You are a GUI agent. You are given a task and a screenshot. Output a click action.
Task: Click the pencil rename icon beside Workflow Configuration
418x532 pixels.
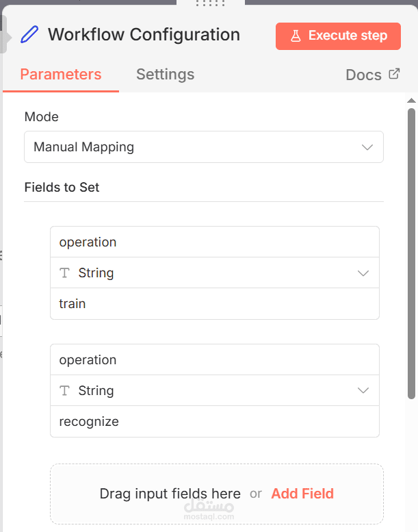click(30, 34)
